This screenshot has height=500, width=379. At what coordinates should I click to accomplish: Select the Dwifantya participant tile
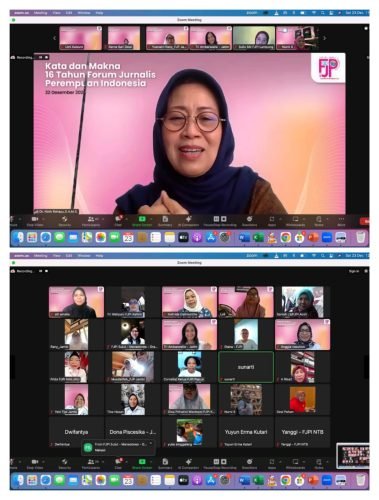(76, 432)
